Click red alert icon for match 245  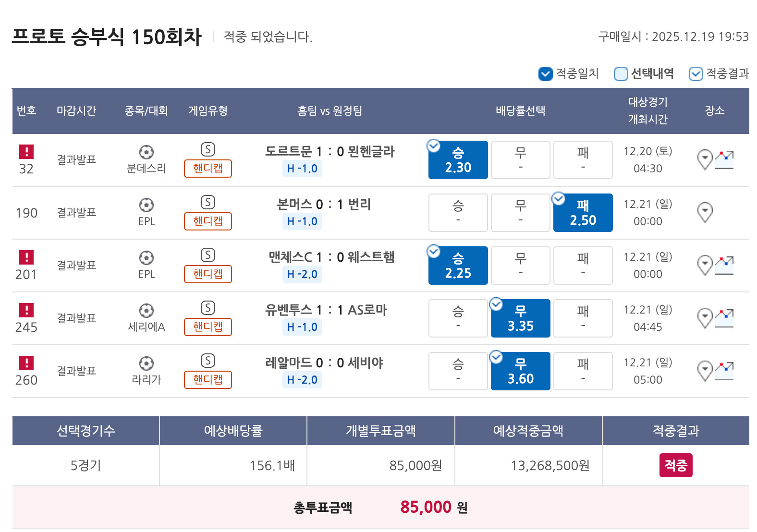(x=26, y=310)
